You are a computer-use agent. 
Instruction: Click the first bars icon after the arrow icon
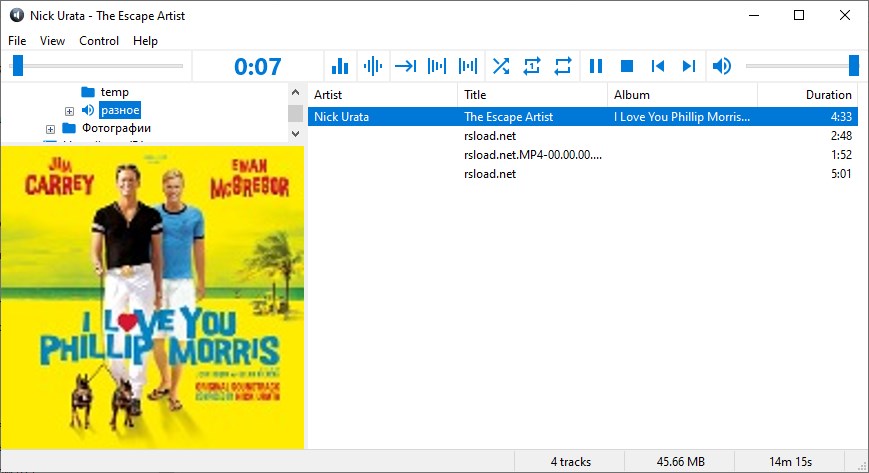coord(437,67)
